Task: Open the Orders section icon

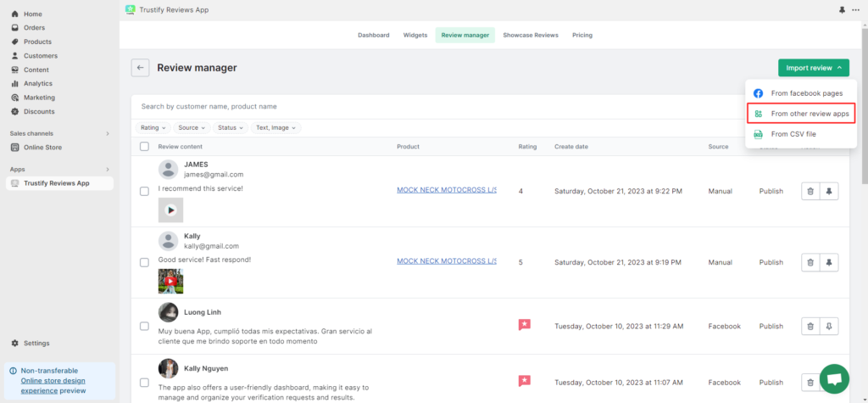Action: [15, 28]
